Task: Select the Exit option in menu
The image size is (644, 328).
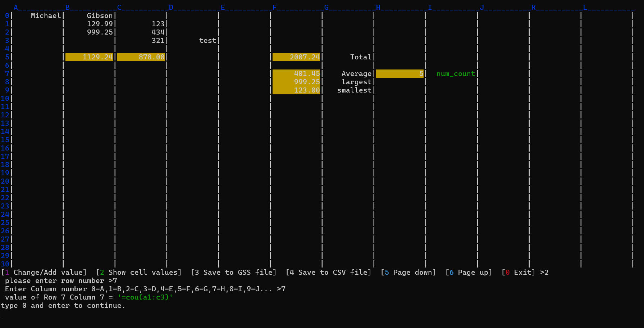Action: (x=519, y=273)
